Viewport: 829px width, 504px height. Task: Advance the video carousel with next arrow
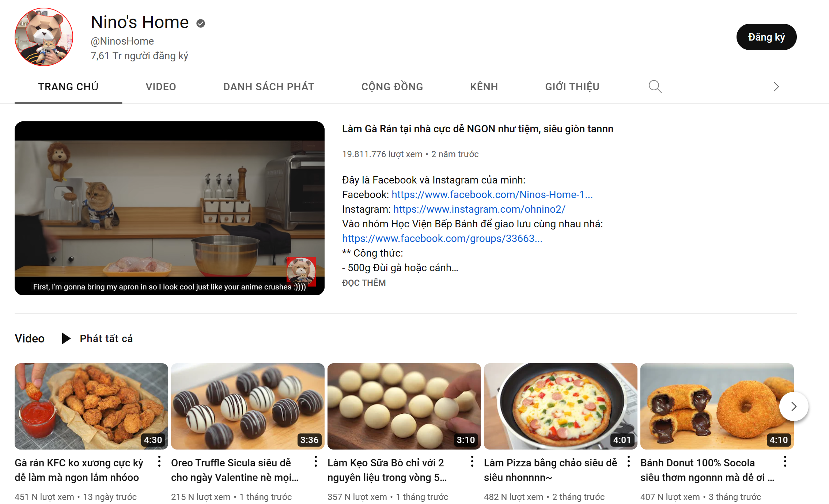tap(794, 406)
